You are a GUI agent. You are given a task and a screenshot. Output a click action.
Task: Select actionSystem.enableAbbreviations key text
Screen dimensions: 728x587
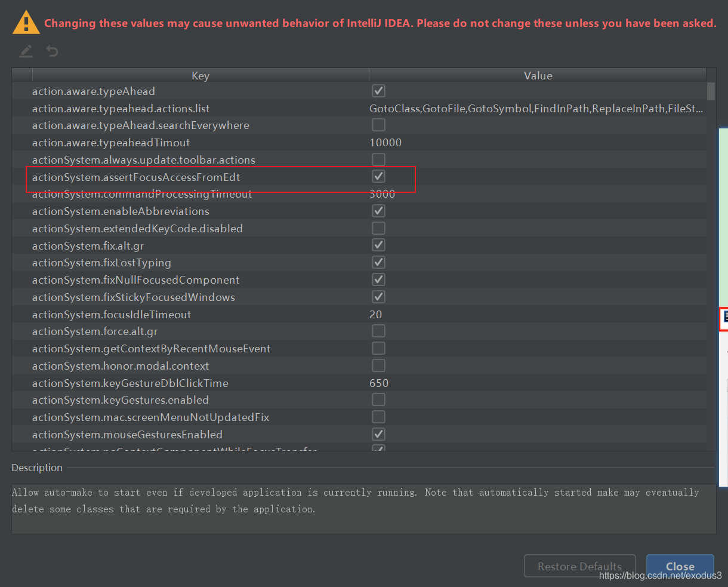click(x=121, y=211)
